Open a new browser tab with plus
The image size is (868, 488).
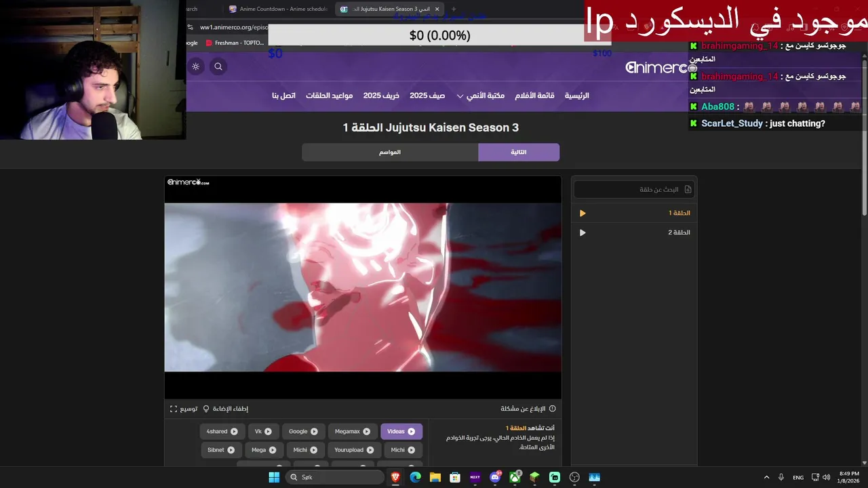[454, 9]
